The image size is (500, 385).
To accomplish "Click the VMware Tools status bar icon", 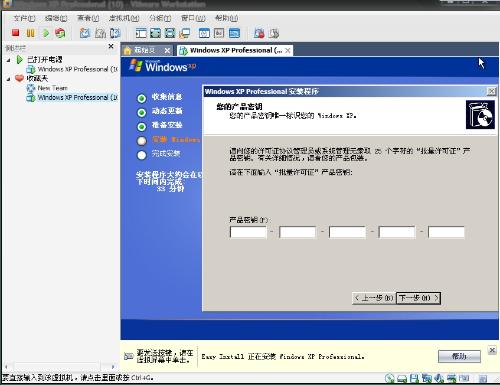I will click(x=464, y=378).
